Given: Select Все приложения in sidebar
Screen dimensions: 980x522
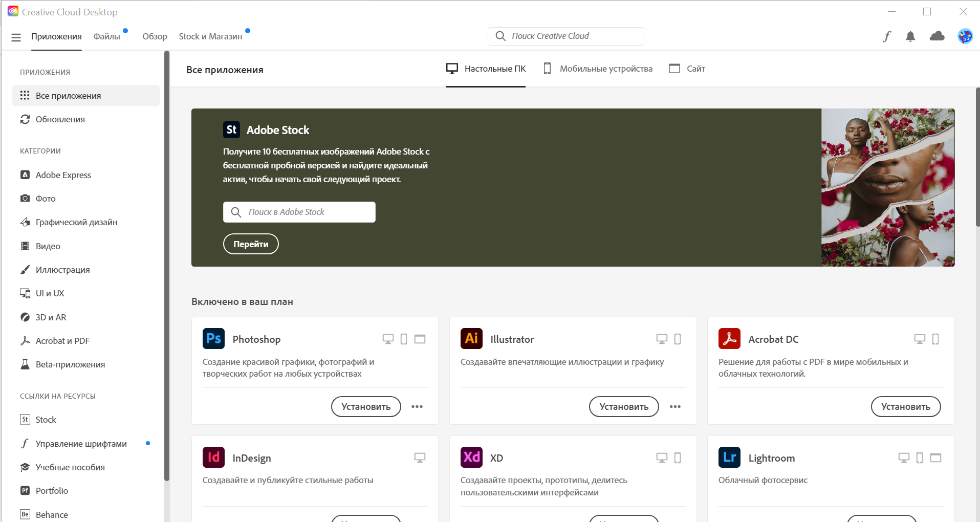Looking at the screenshot, I should coord(86,96).
